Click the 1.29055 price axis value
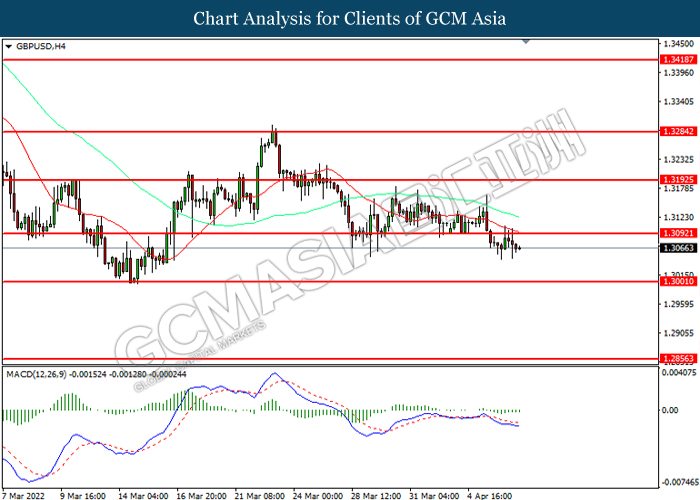The image size is (700, 500). pyautogui.click(x=679, y=333)
